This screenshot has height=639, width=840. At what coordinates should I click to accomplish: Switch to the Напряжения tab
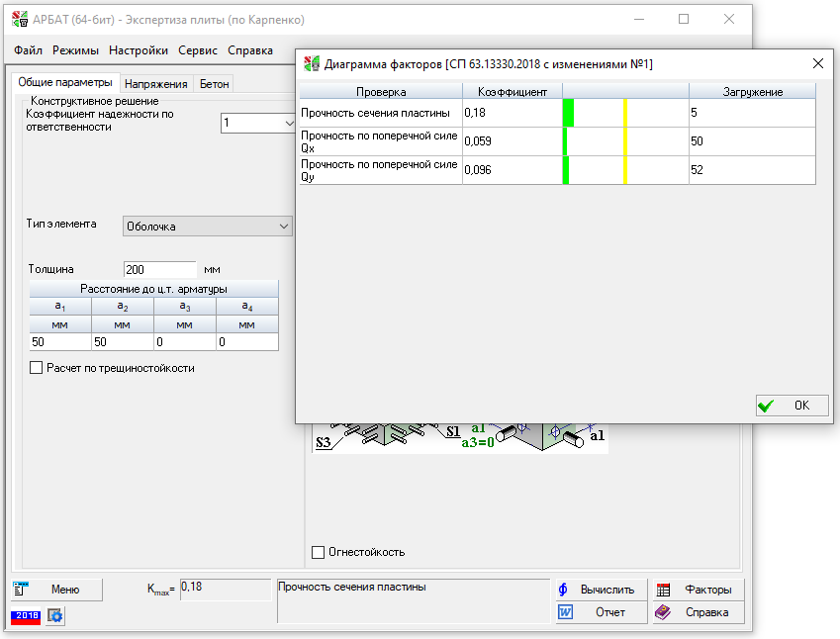(155, 84)
